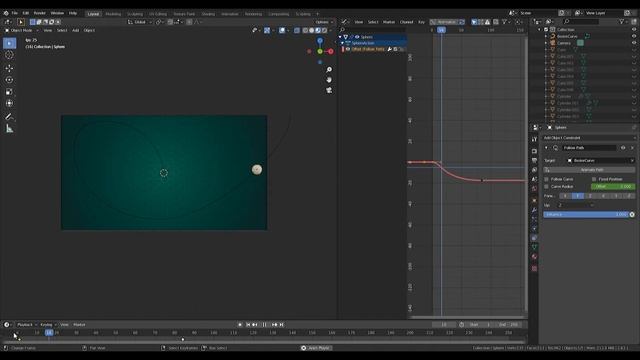Pick the Annotate pencil tool
640x360 pixels.
pyautogui.click(x=9, y=117)
